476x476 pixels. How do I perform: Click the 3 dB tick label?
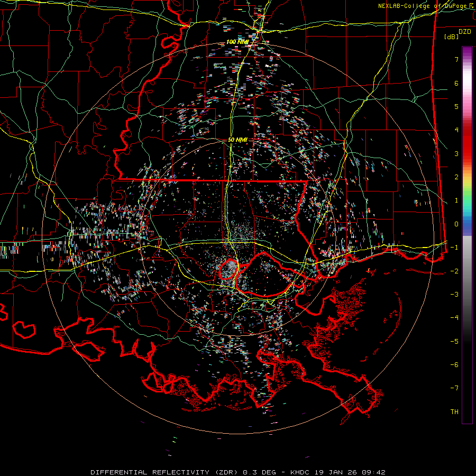click(x=456, y=153)
